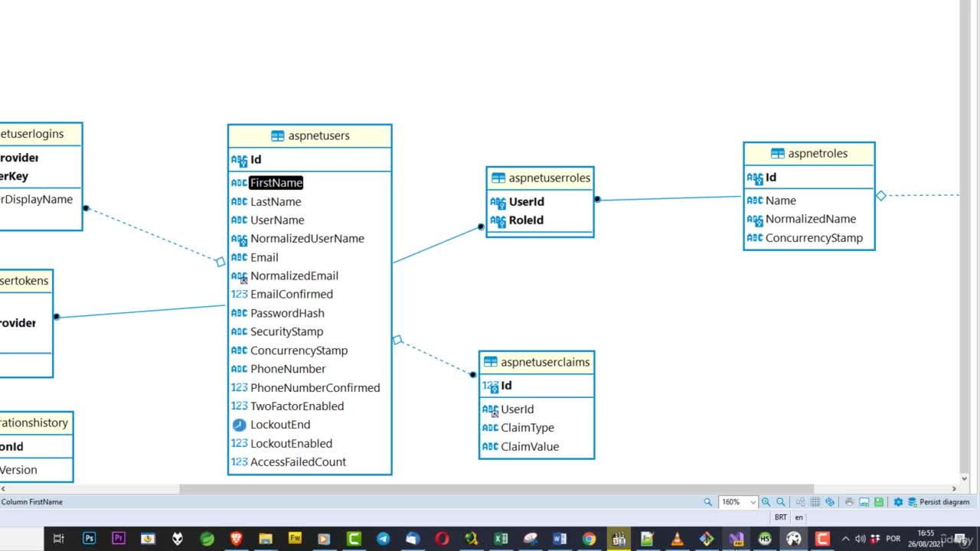980x551 pixels.
Task: Select the UserName column in aspnetusers
Action: (277, 220)
